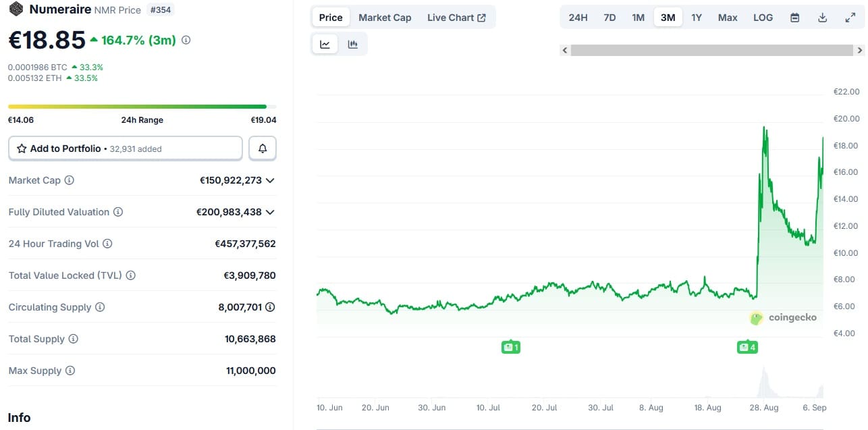Screen dimensions: 868x430
Task: Expand the Market Cap value dropdown chevron
Action: [270, 180]
